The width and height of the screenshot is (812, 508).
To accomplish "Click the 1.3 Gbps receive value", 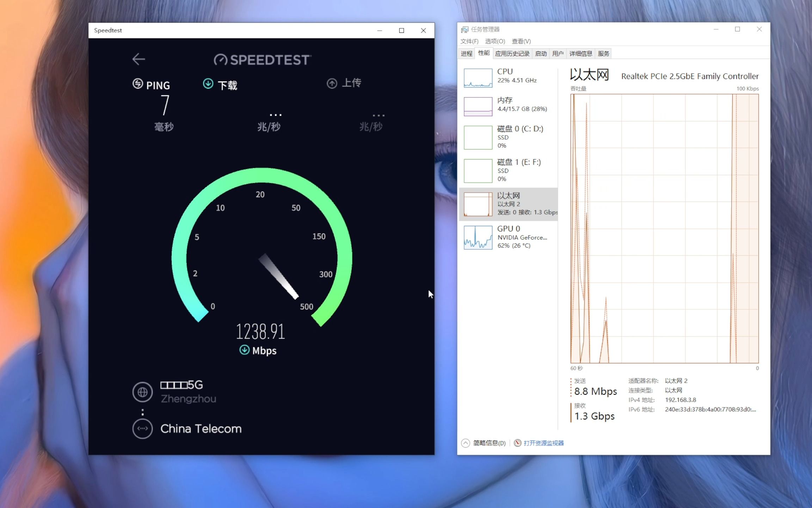I will [x=594, y=416].
